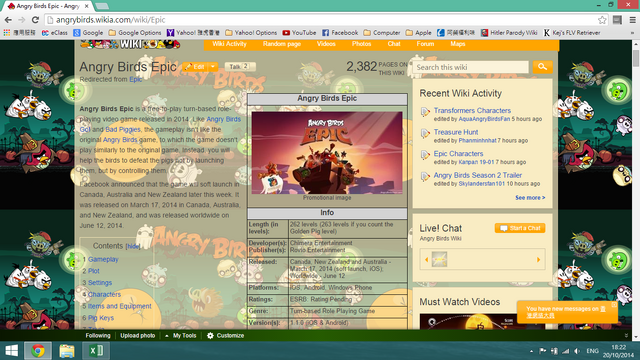Click the user avatar in Live Chat

click(x=440, y=260)
